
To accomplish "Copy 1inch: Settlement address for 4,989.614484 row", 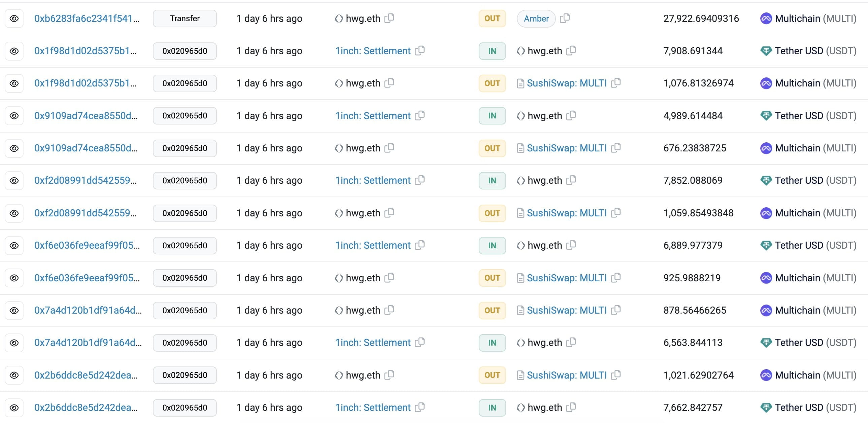I will [x=420, y=115].
